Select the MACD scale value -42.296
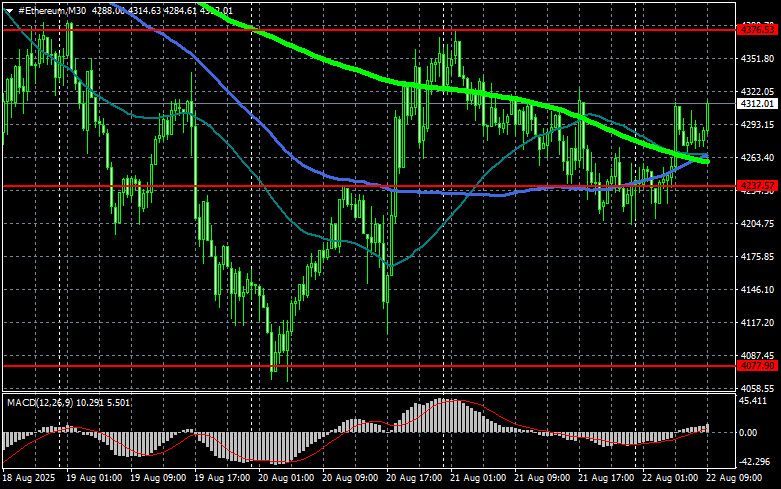 755,462
